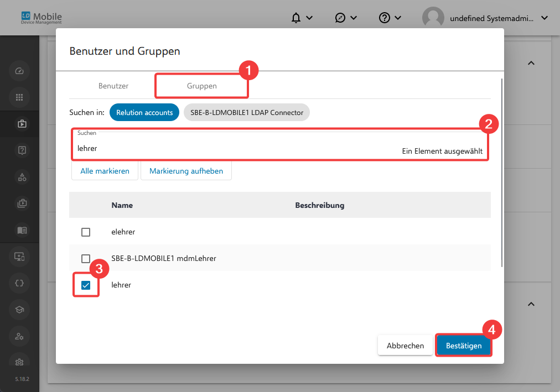This screenshot has width=560, height=392.
Task: Expand the chevron beside the compass icon
Action: (354, 18)
